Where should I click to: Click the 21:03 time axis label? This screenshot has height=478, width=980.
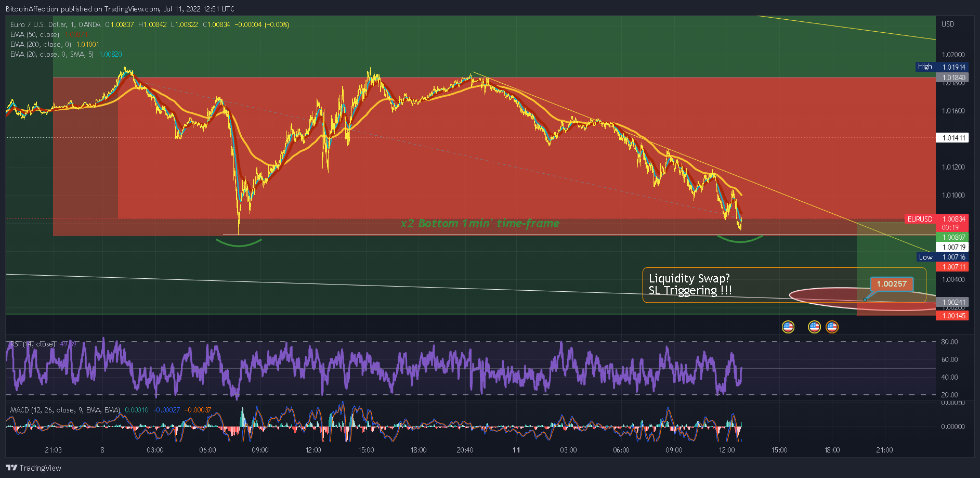(x=53, y=450)
